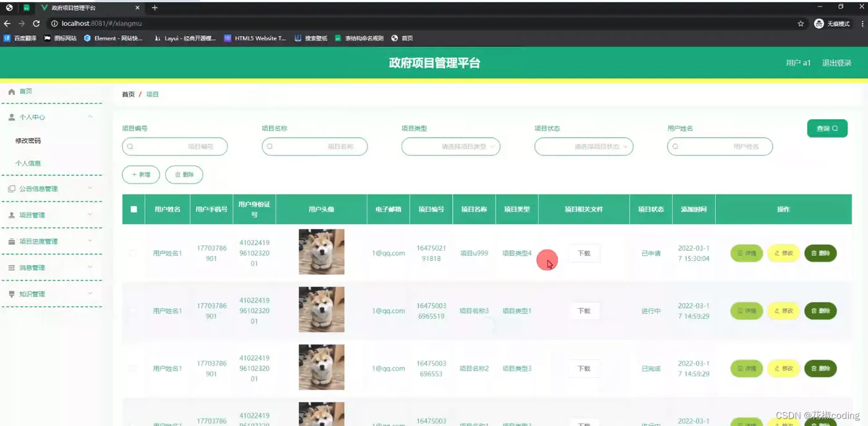Viewport: 868px width, 426px height.
Task: Check the row for 项目u999
Action: pos(133,253)
